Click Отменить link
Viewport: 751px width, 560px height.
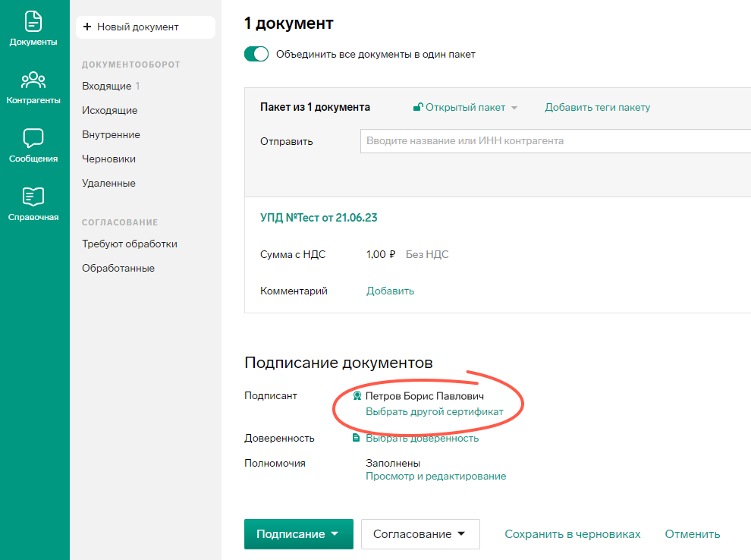(692, 534)
